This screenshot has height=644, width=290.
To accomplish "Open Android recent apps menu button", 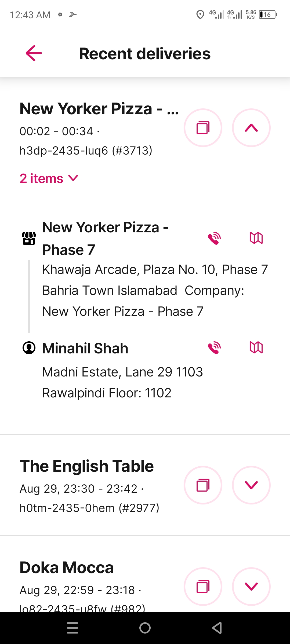I will click(73, 628).
